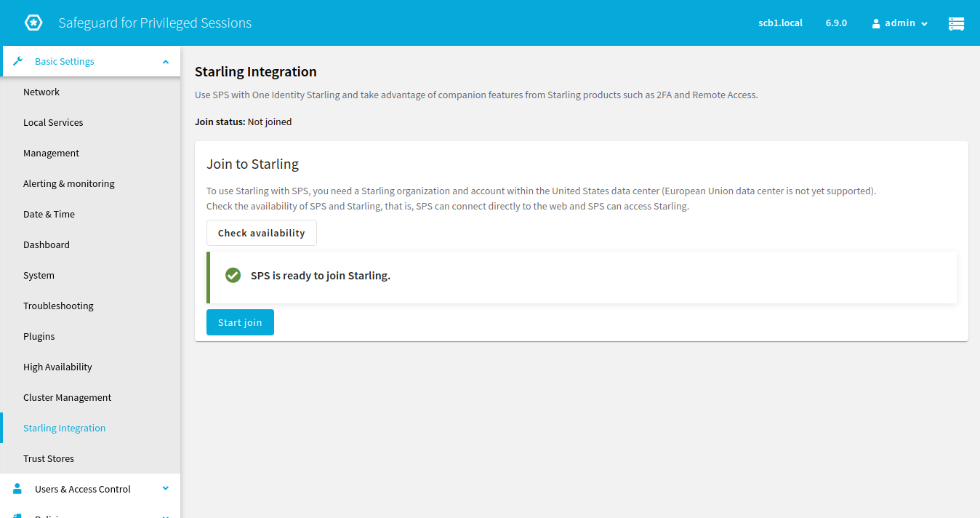The image size is (980, 518).
Task: Click the 'Join status: Not joined' text
Action: [x=244, y=121]
